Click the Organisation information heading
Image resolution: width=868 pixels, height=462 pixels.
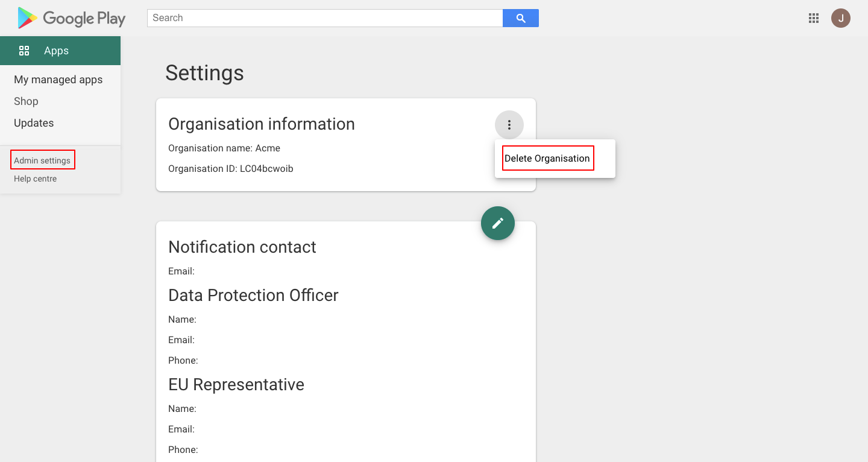[262, 124]
